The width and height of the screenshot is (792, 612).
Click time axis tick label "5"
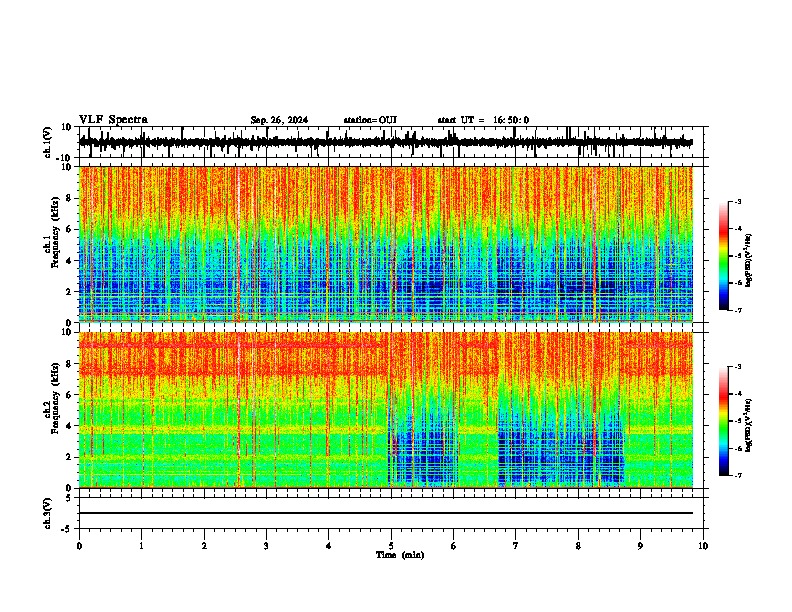click(391, 546)
